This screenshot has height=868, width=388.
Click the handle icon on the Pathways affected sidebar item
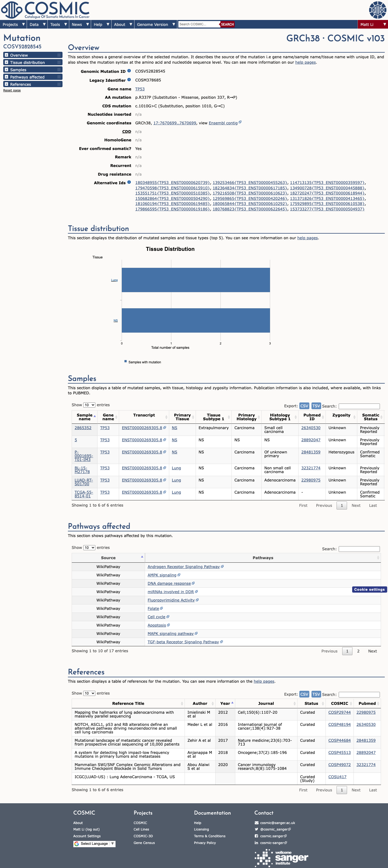(x=59, y=77)
